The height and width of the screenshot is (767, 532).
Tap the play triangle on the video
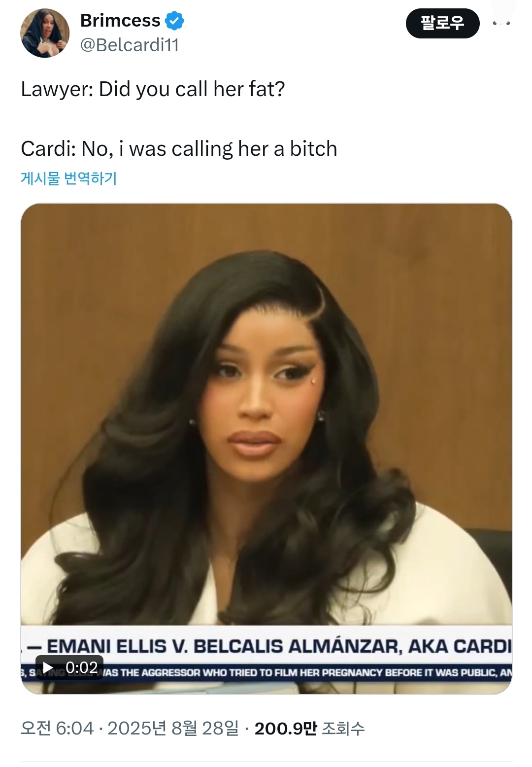pos(48,667)
